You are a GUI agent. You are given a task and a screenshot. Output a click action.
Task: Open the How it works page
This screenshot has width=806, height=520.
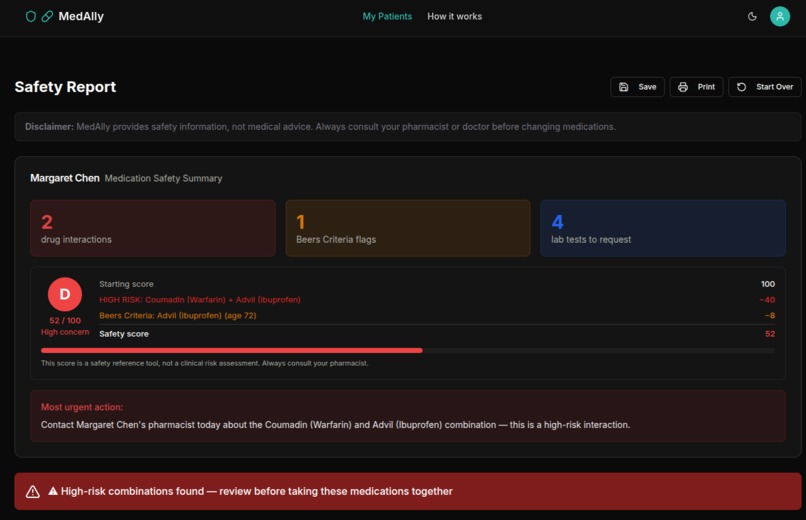point(454,16)
